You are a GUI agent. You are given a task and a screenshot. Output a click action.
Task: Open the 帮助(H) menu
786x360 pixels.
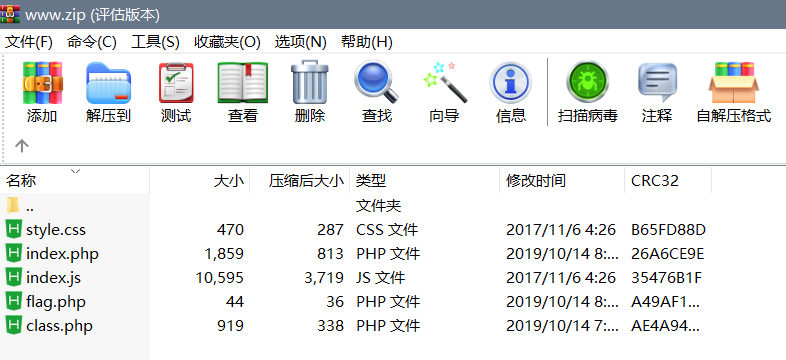pyautogui.click(x=367, y=42)
